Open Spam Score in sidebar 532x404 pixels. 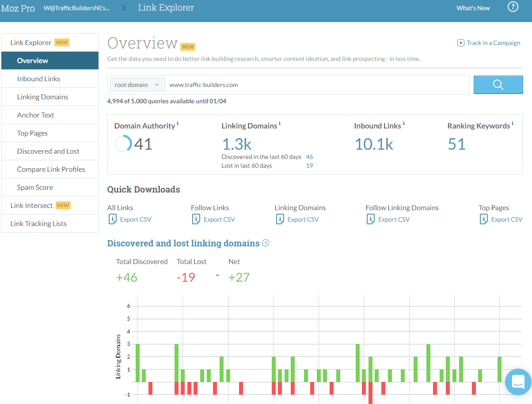coord(50,187)
